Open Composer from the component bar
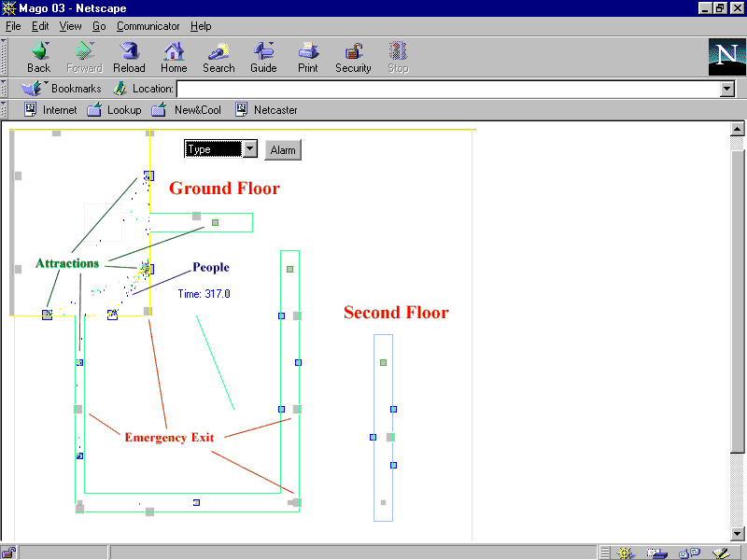747x560 pixels. click(722, 553)
